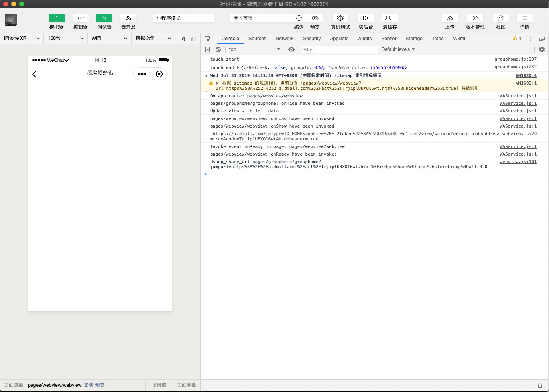Switch to the Trace tab

click(438, 39)
